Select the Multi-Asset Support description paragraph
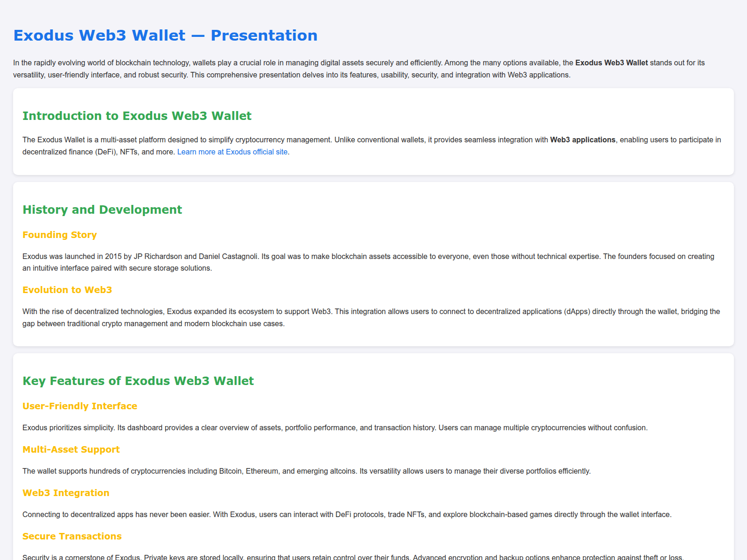The width and height of the screenshot is (747, 560). [306, 471]
